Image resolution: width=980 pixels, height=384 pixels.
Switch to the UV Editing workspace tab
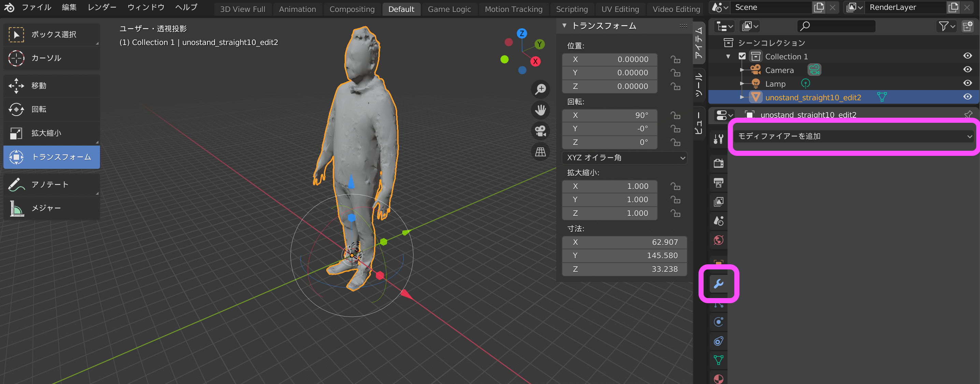tap(620, 9)
